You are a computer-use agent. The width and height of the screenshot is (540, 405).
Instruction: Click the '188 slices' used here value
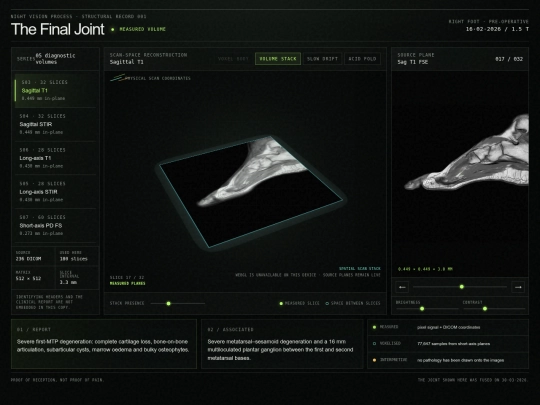(73, 259)
